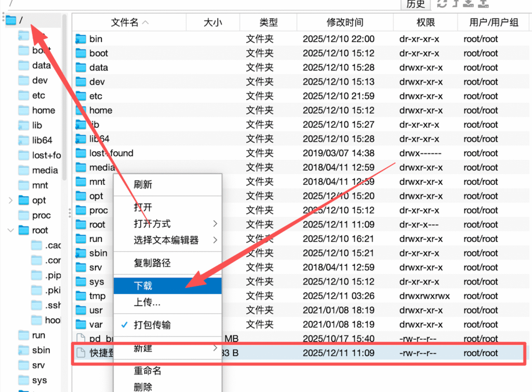Click the go-up-directory icon near the History button

[455, 4]
